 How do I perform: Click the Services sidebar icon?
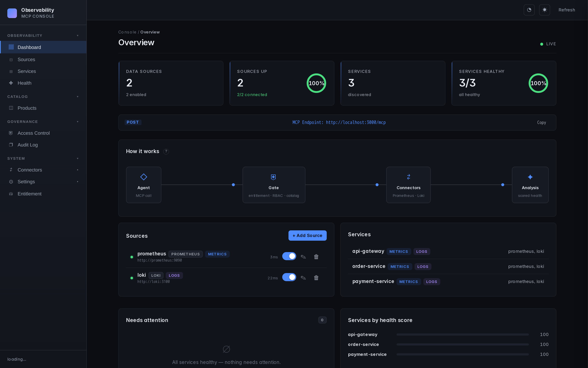(x=11, y=72)
